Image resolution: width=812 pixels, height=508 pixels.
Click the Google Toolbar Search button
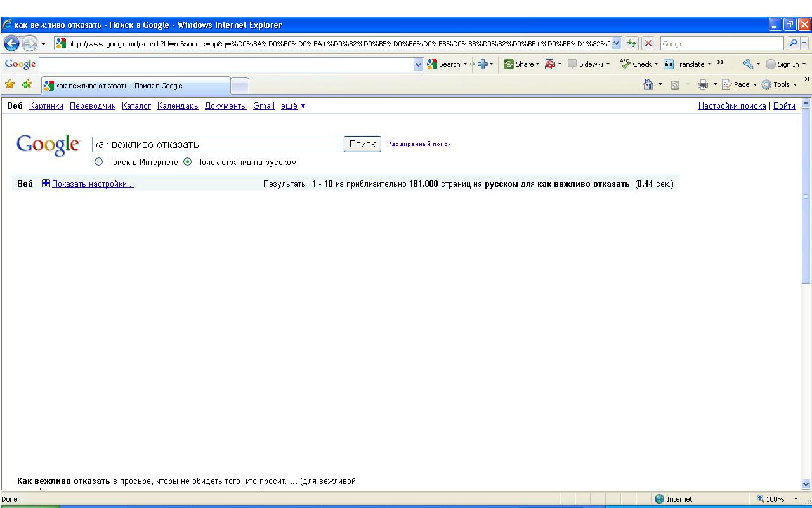tap(444, 64)
